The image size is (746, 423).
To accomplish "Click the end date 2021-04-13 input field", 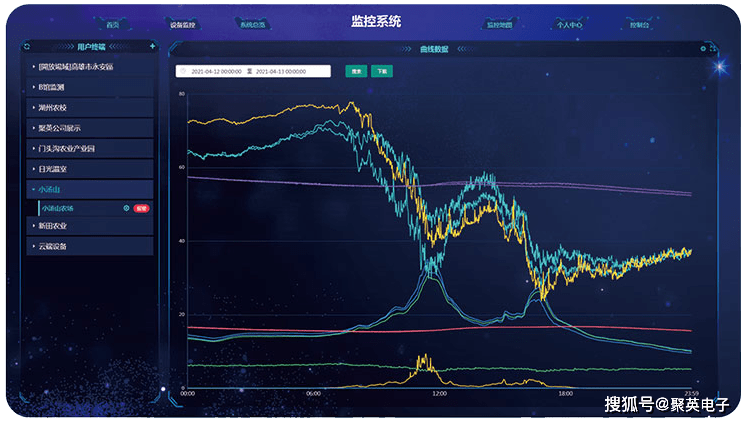I will click(290, 72).
